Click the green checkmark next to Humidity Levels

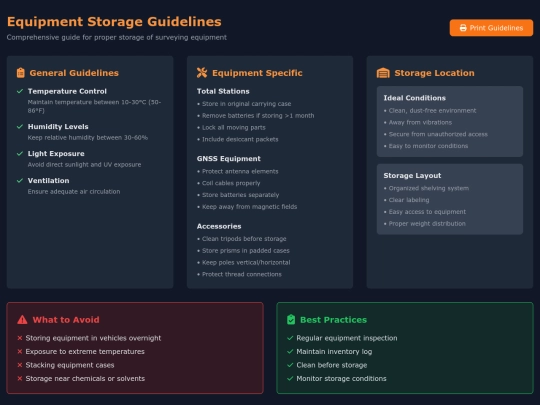tap(20, 127)
